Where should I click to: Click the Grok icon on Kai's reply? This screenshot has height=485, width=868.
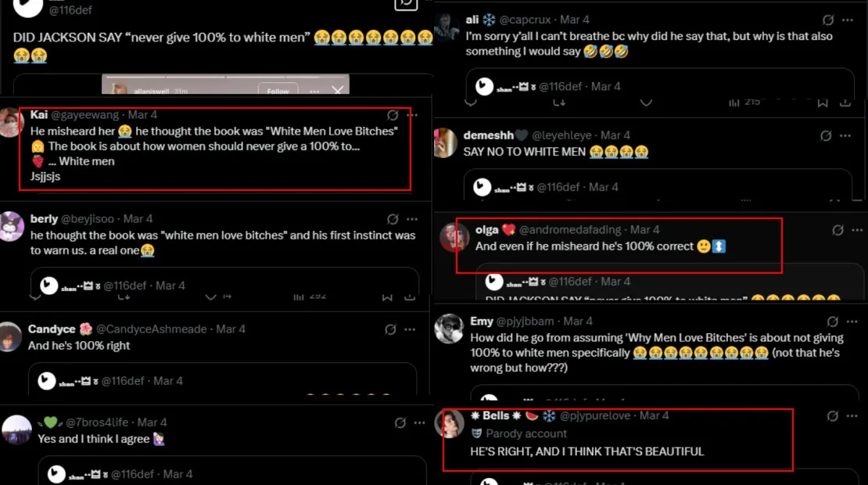tap(393, 115)
